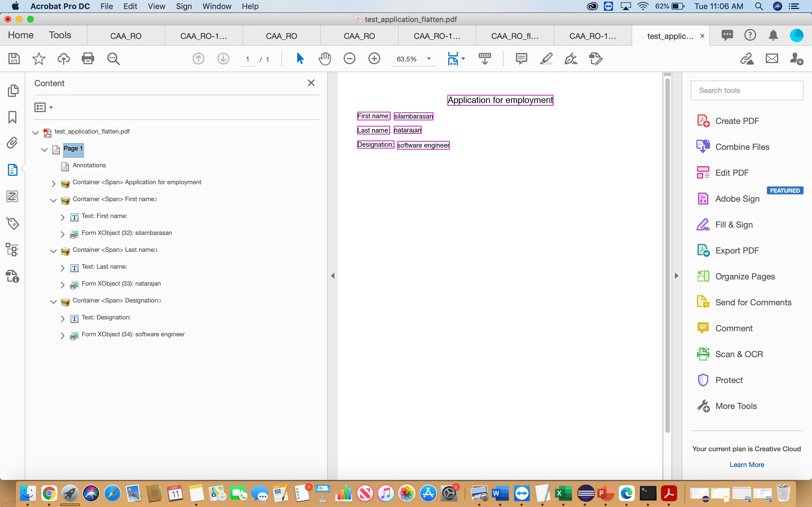
Task: Open the Content panel options dropdown
Action: [x=44, y=107]
